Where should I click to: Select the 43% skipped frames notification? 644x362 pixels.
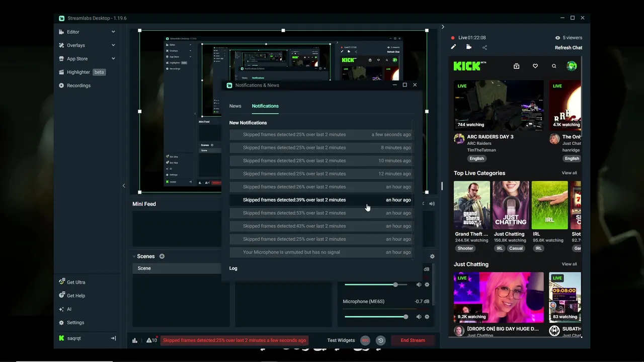[x=321, y=226]
